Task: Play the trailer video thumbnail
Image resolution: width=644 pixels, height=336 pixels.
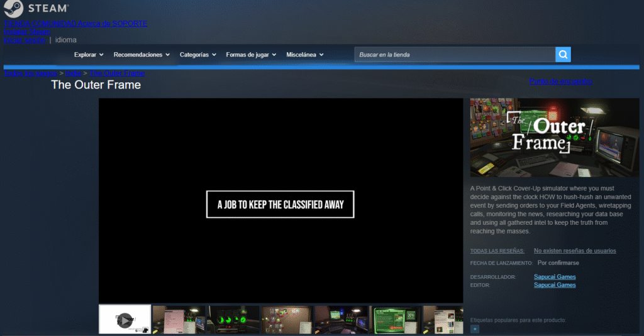Action: point(125,320)
